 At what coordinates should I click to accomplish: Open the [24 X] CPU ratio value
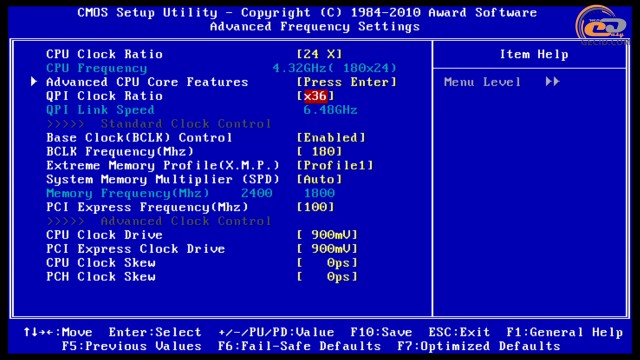click(320, 54)
